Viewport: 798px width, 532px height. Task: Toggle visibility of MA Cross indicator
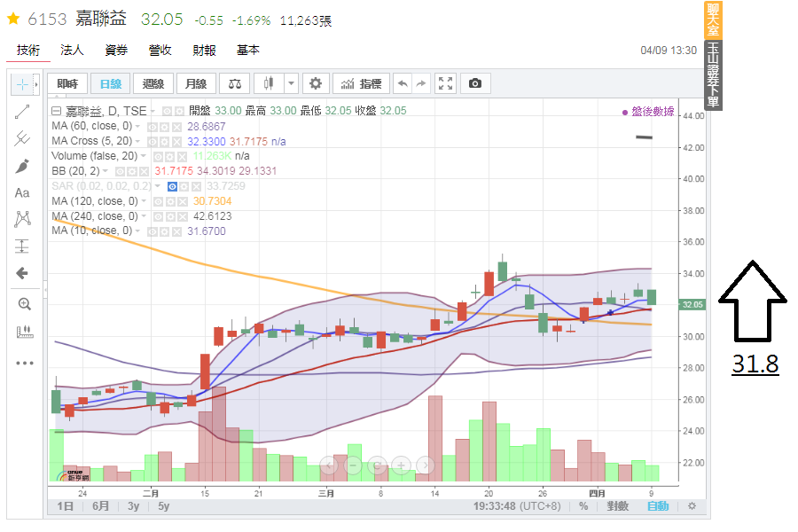click(x=153, y=142)
